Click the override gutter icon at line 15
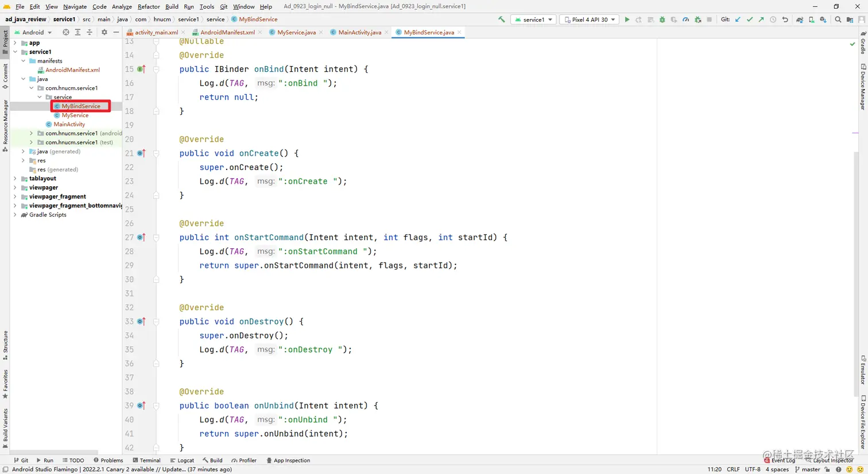 tap(141, 69)
